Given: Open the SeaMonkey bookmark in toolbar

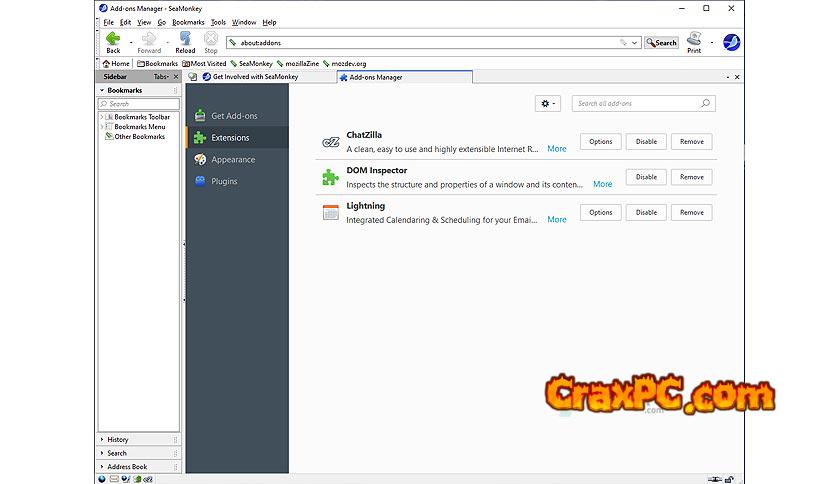Looking at the screenshot, I should (x=251, y=63).
